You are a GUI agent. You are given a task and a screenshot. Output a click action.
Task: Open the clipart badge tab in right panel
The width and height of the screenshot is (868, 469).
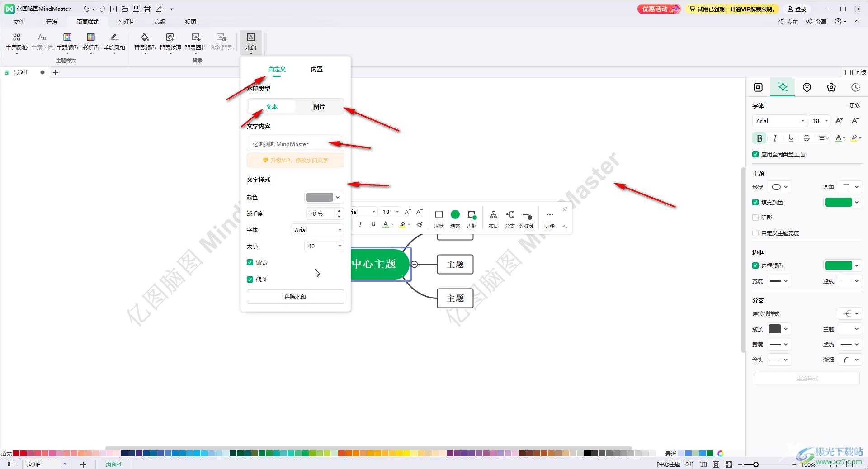(831, 87)
